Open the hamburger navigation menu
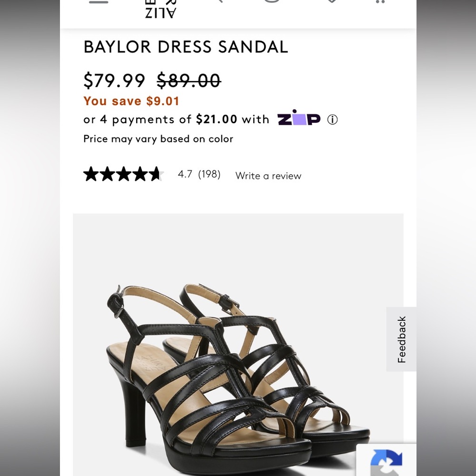Viewport: 476px width, 476px height. 99,2
